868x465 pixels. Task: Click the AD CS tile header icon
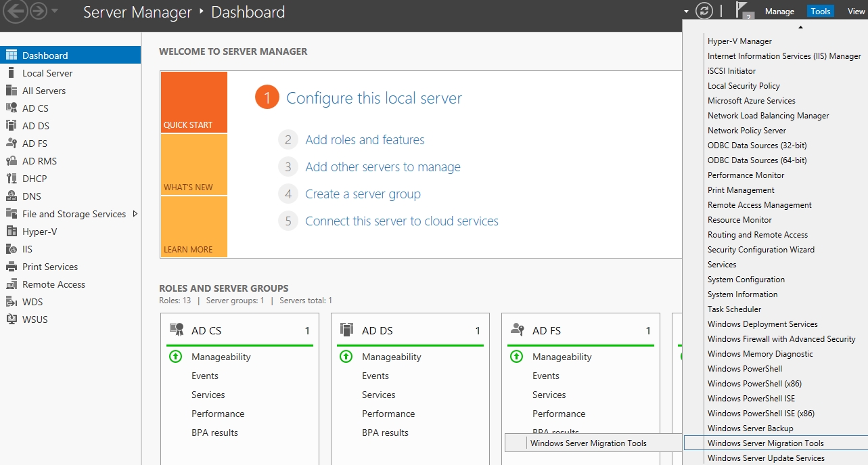point(177,330)
